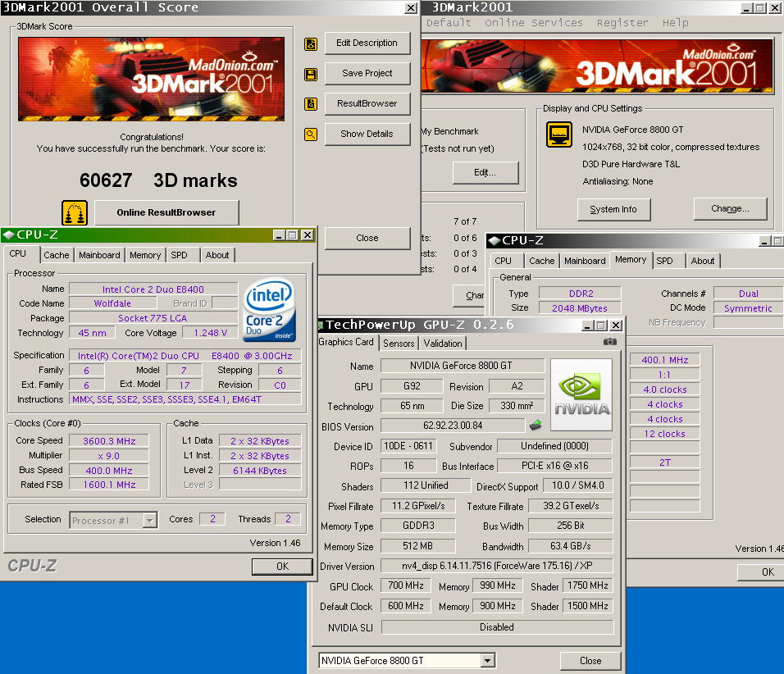This screenshot has width=784, height=674.
Task: Click the BIOS save chip icon
Action: [x=536, y=425]
